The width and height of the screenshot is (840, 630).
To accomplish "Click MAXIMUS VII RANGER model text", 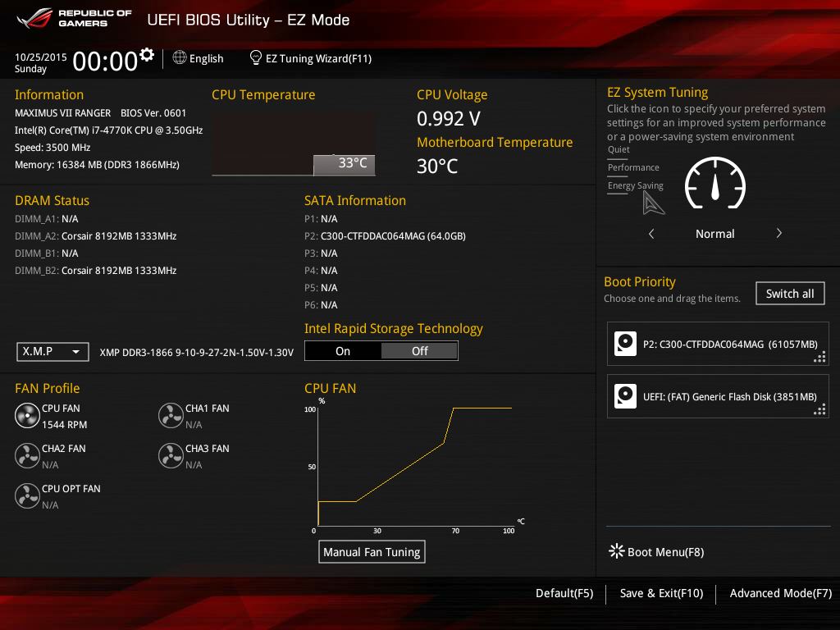I will [62, 113].
